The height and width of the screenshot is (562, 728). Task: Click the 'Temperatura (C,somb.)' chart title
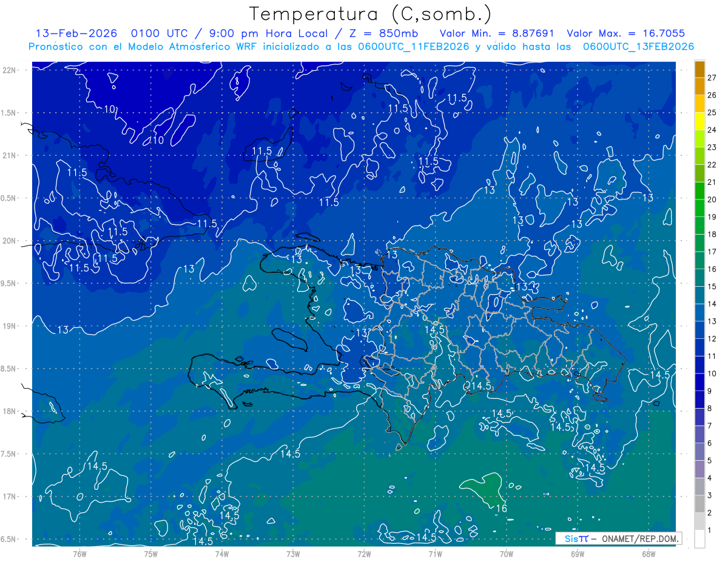[371, 14]
